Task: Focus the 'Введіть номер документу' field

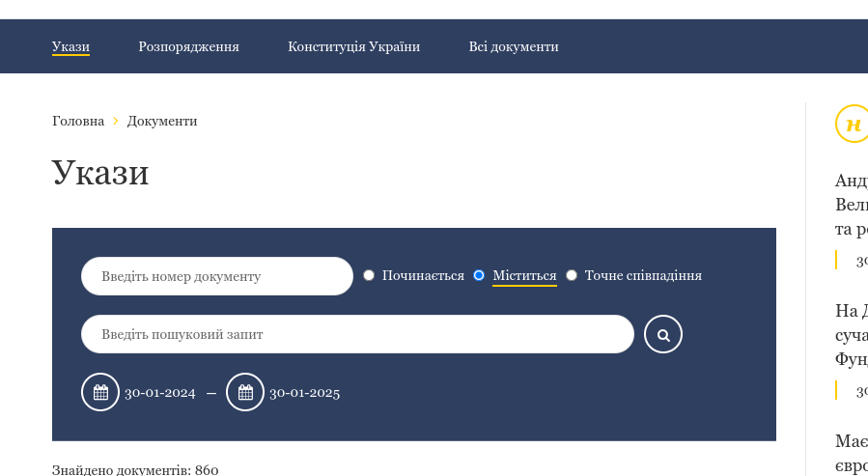Action: click(x=217, y=276)
